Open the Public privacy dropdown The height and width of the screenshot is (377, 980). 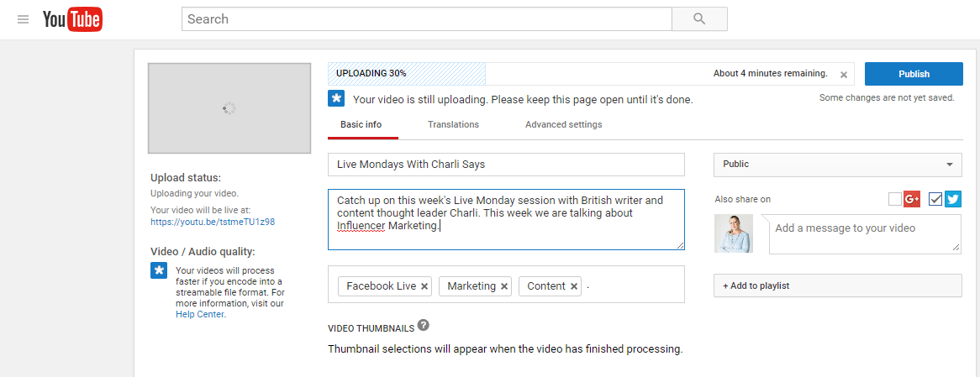pos(837,164)
